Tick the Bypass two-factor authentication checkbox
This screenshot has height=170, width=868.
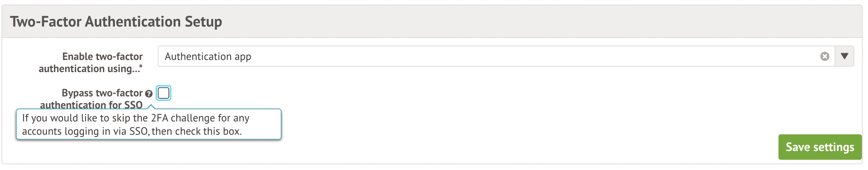click(164, 93)
